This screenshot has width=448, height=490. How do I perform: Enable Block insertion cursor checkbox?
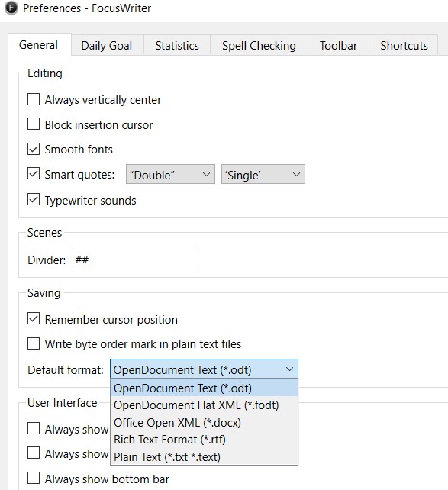pyautogui.click(x=34, y=124)
